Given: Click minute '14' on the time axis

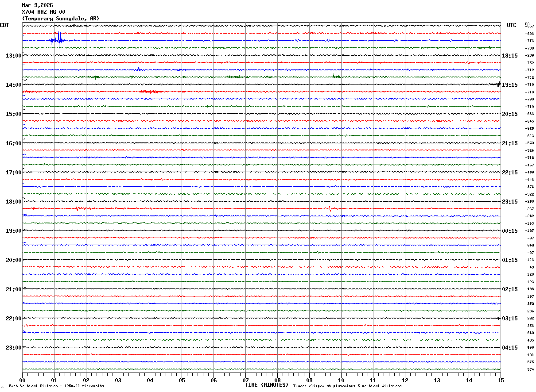Looking at the screenshot, I should tap(469, 380).
